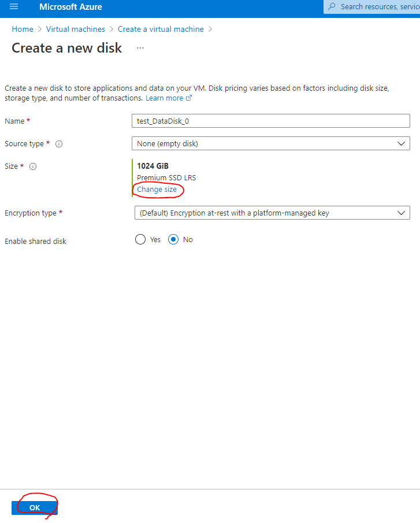The width and height of the screenshot is (420, 523).
Task: Show Size info tooltip icon
Action: tap(33, 166)
